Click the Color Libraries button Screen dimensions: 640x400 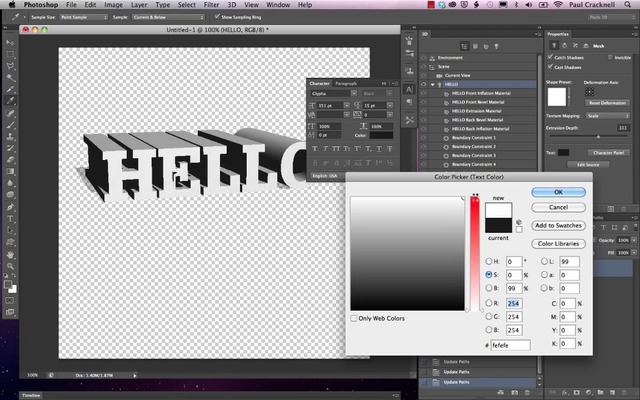point(558,243)
